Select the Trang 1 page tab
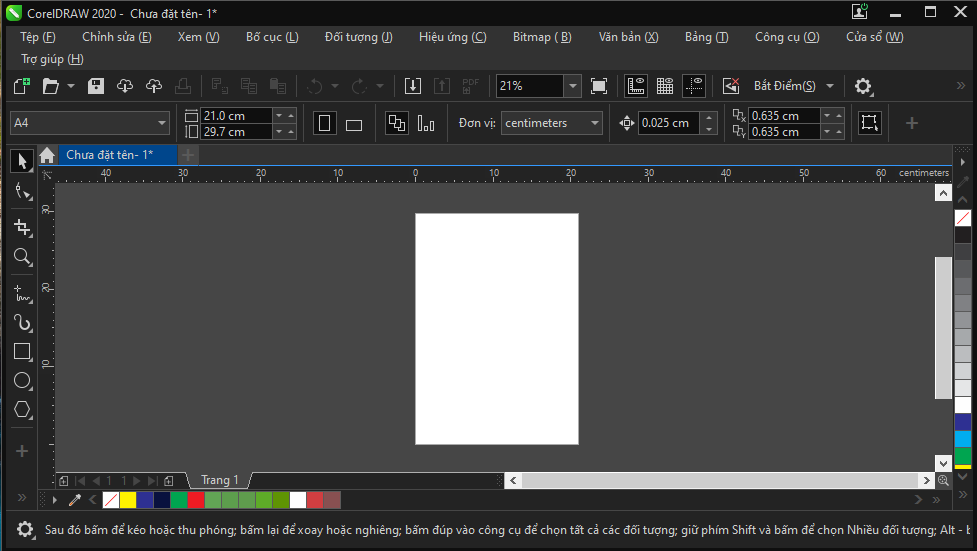977x551 pixels. pyautogui.click(x=219, y=481)
